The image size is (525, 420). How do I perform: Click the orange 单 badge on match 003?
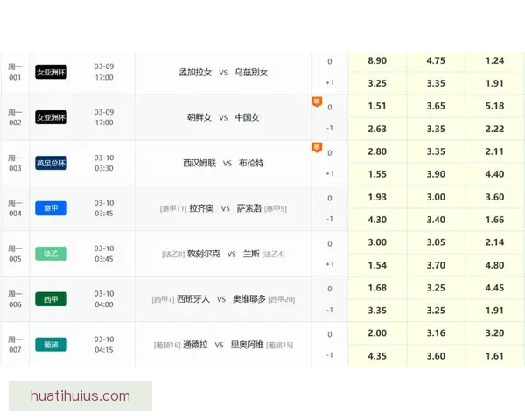click(317, 147)
